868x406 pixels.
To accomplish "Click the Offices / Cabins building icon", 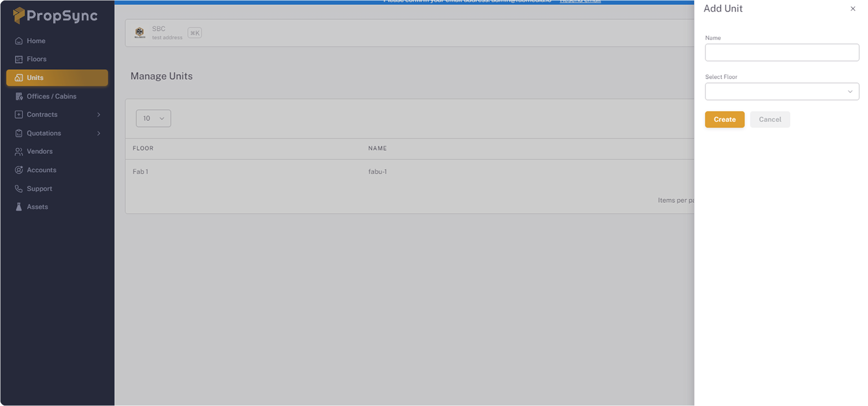I will coord(19,96).
